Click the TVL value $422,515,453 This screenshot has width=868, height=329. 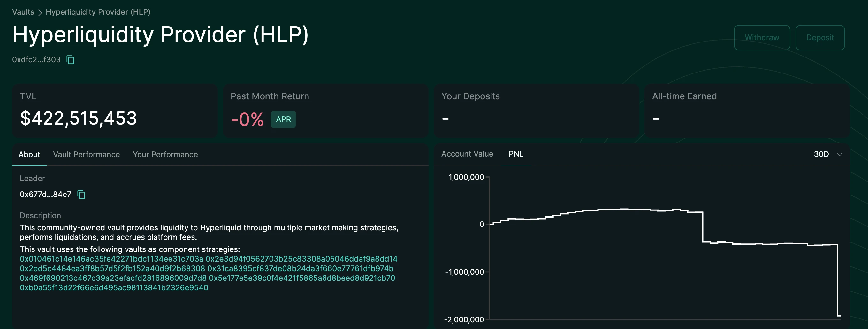click(x=79, y=118)
